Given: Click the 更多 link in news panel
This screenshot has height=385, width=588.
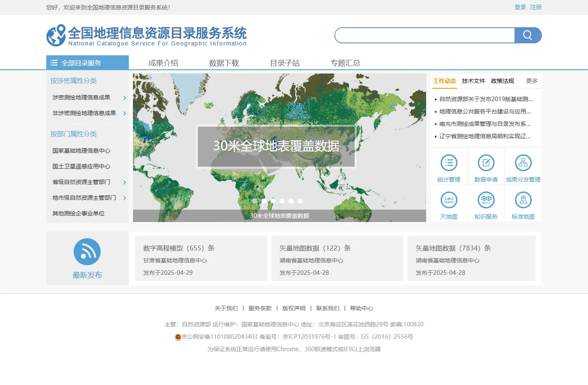Looking at the screenshot, I should coord(532,81).
